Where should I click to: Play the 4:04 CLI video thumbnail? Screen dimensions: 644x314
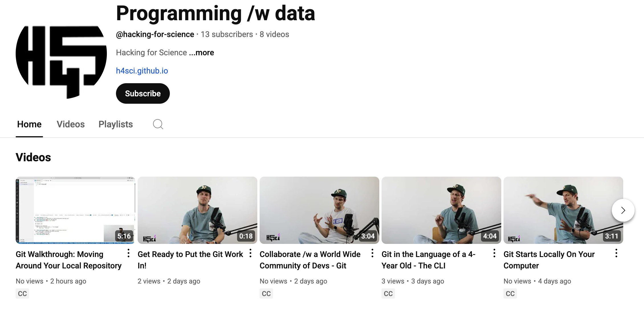(441, 210)
